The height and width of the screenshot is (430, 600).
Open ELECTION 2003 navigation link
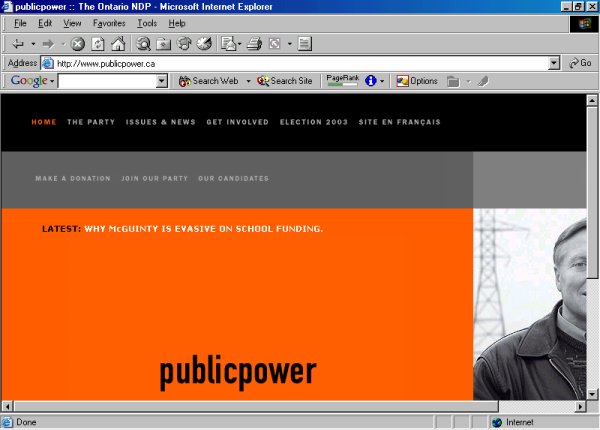[314, 122]
